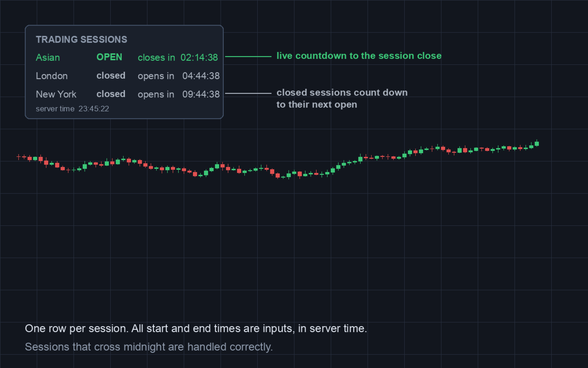The height and width of the screenshot is (368, 588).
Task: Click the London countdown 04:44:38
Action: pyautogui.click(x=201, y=76)
